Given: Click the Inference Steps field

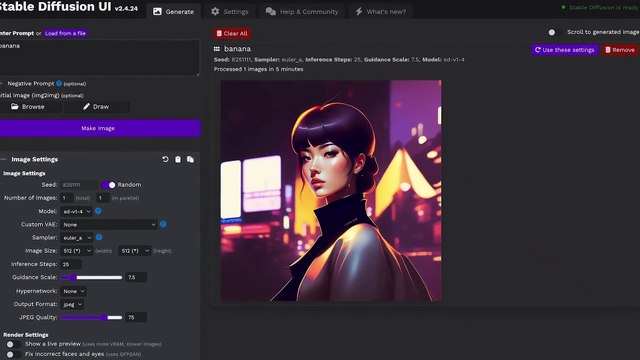Looking at the screenshot, I should click(71, 264).
